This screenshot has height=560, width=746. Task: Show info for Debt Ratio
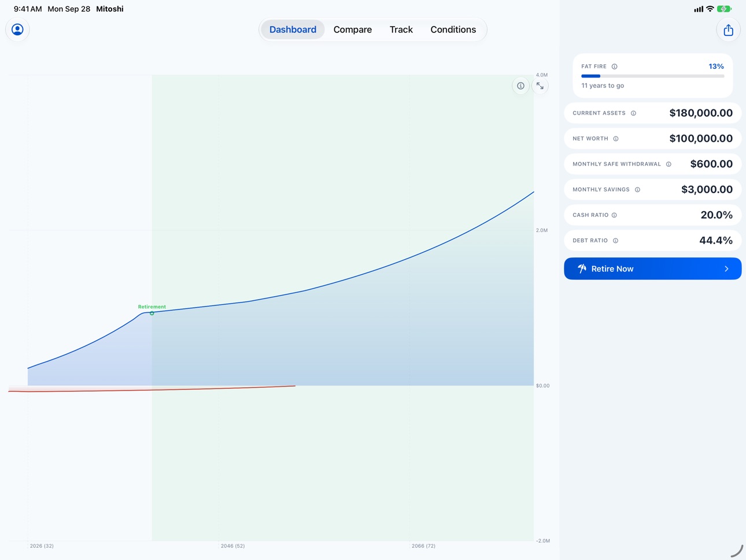pos(615,241)
